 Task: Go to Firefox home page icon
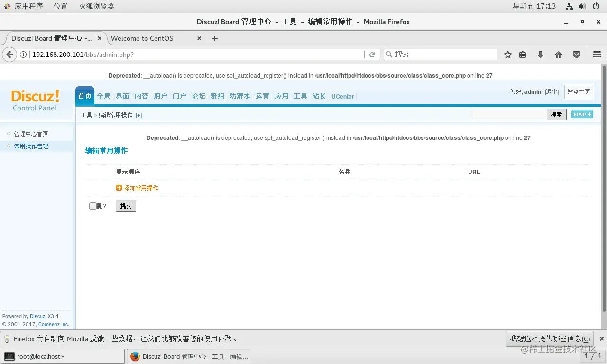(x=559, y=55)
